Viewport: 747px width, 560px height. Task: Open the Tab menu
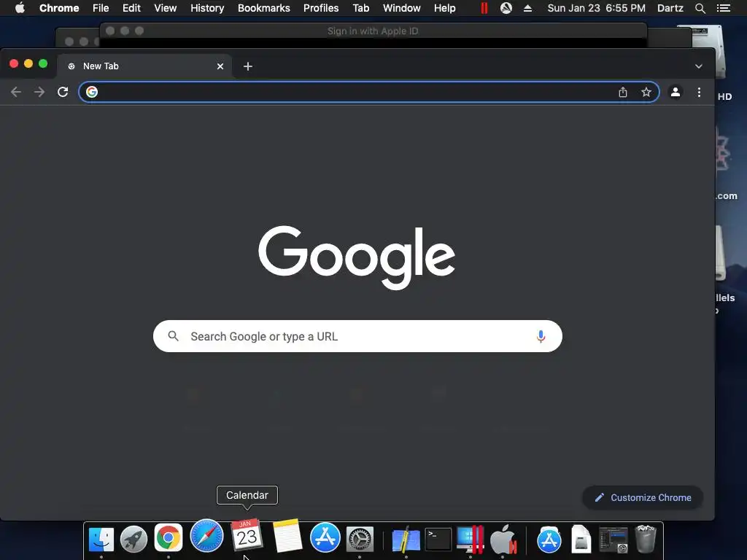point(361,8)
